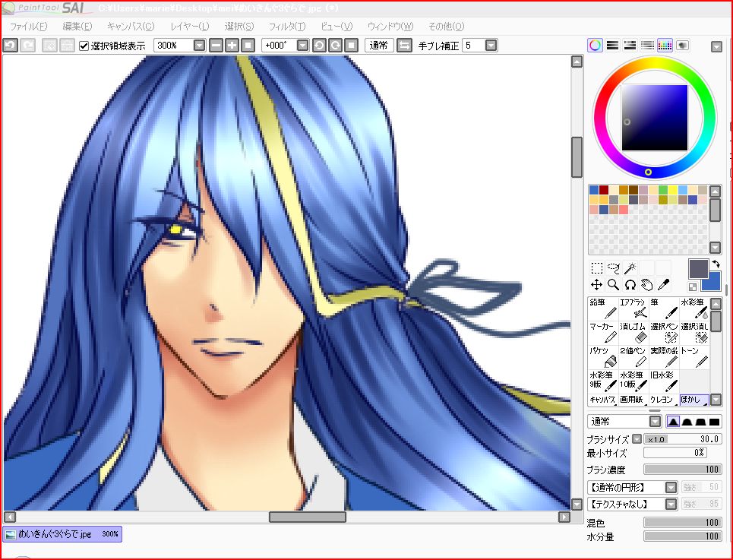Select the dark red swatch in the palette
Viewport: 733px width, 560px height.
point(604,190)
